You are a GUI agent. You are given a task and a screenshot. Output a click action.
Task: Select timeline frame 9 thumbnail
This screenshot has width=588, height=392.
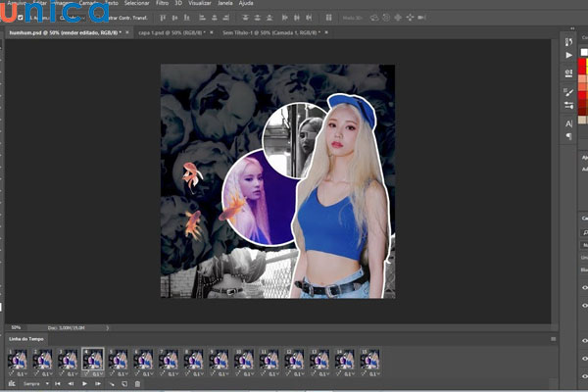point(219,359)
